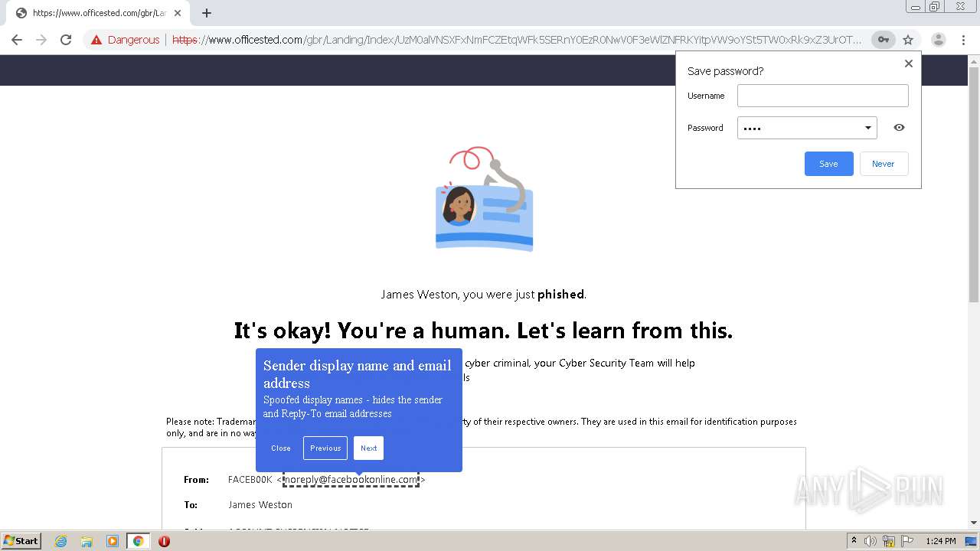Show password with the eye icon

click(899, 128)
